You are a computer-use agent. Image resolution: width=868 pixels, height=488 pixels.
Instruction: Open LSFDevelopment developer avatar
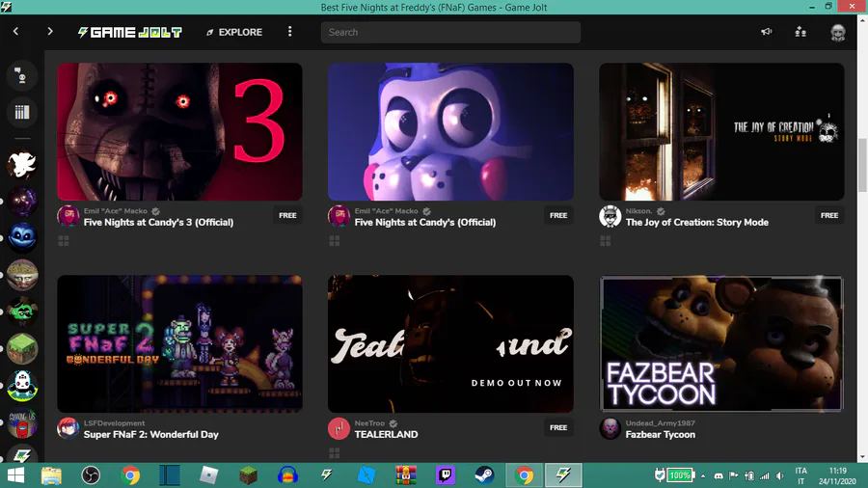pyautogui.click(x=68, y=429)
